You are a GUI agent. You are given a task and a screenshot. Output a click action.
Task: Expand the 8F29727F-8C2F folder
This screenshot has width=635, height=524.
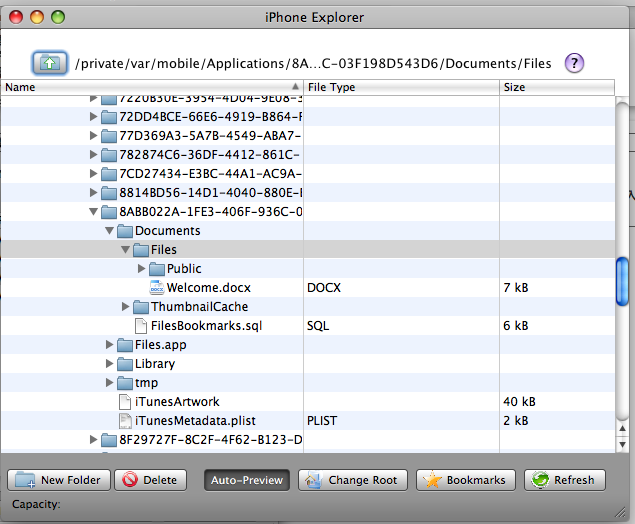(94, 440)
